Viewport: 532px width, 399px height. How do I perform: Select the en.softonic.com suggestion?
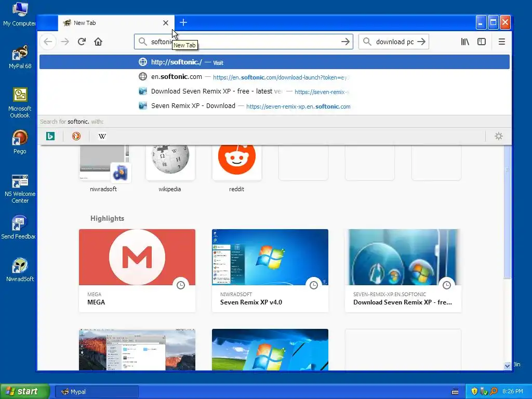[x=274, y=77]
